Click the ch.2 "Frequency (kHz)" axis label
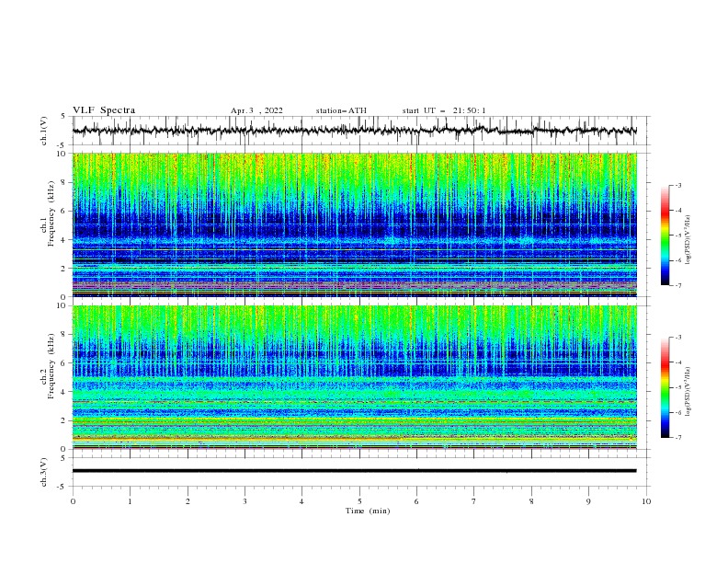Image resolution: width=728 pixels, height=563 pixels. coord(51,365)
